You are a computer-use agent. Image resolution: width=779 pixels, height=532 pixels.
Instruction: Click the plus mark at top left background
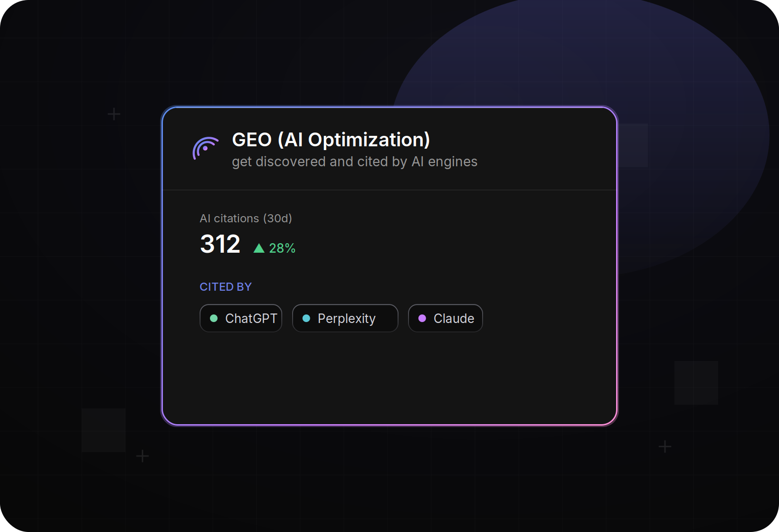[x=114, y=114]
